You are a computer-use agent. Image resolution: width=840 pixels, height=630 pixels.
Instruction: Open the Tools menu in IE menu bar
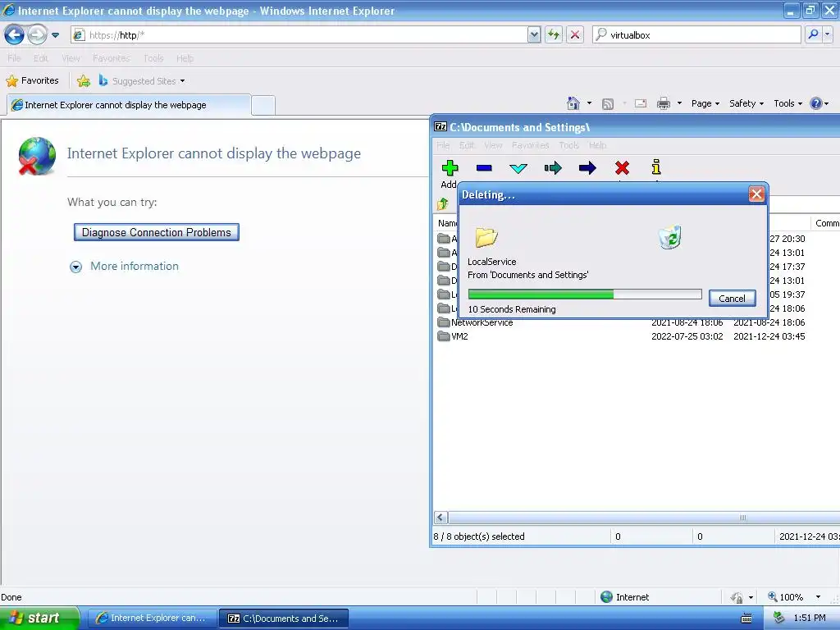[x=153, y=58]
